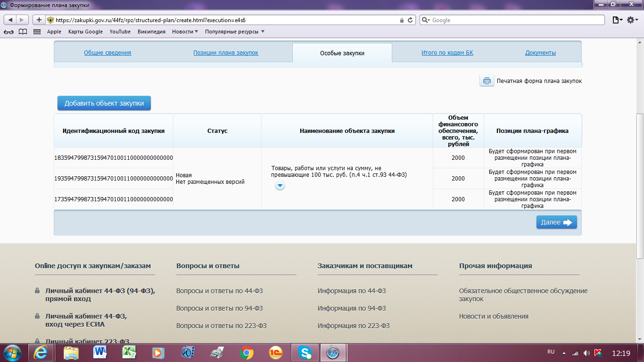Open the page menu icon in Safari toolbar
644x362 pixels.
[617, 20]
